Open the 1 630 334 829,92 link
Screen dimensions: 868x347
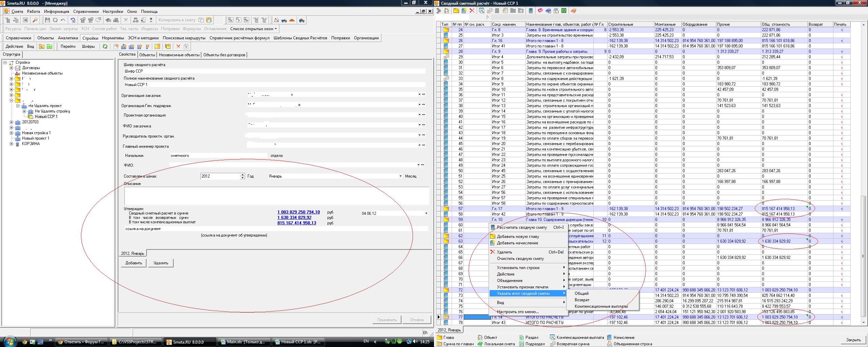coord(294,218)
